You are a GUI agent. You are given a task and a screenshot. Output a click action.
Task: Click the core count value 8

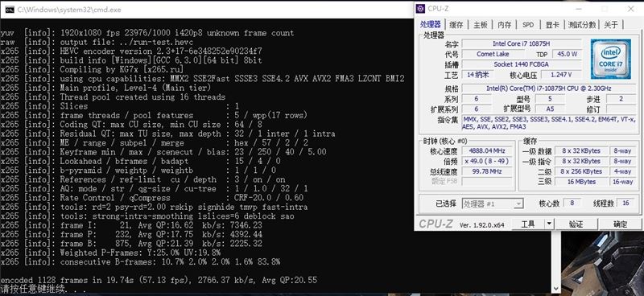click(x=572, y=203)
